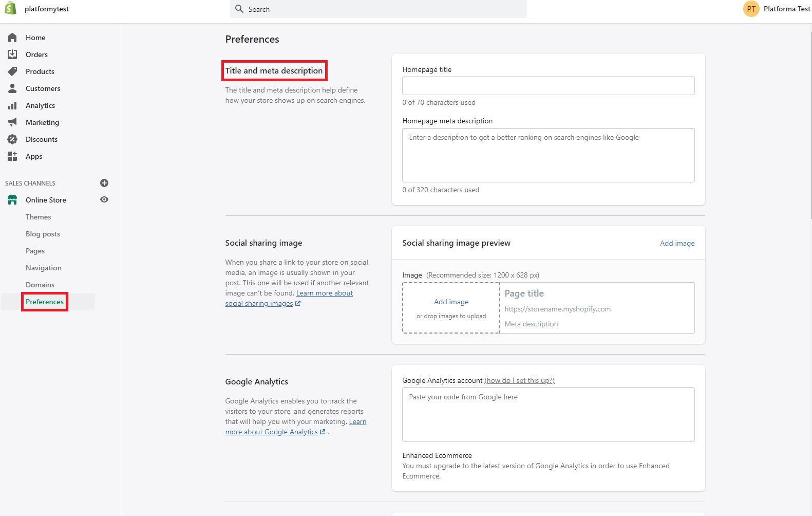Click the Marketing megaphone icon
The width and height of the screenshot is (812, 516).
click(x=12, y=122)
